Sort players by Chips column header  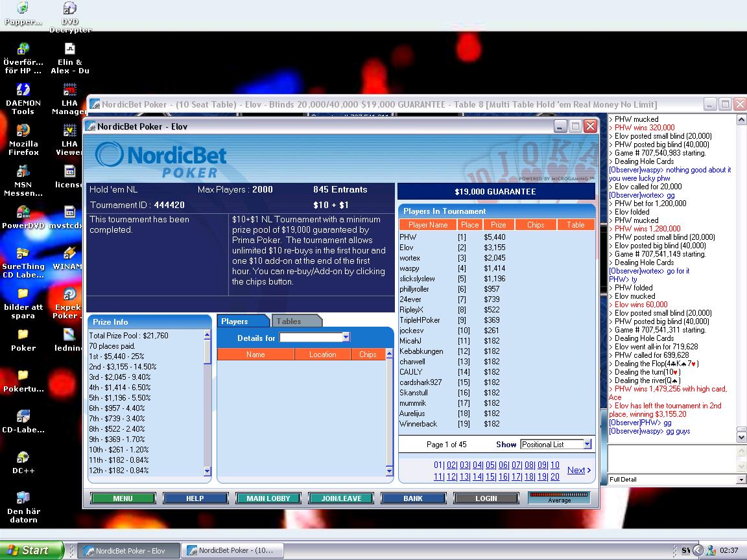536,225
